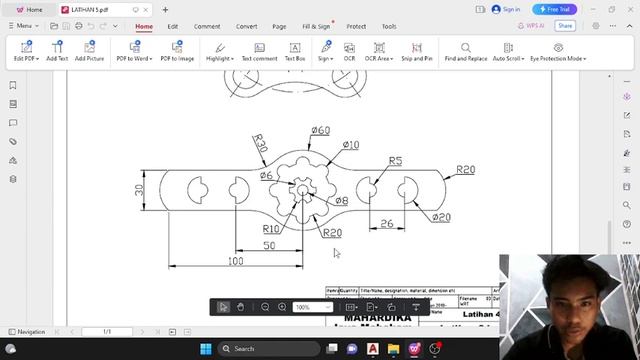Turn on Eye Protection Mode
640x360 pixels.
click(558, 51)
